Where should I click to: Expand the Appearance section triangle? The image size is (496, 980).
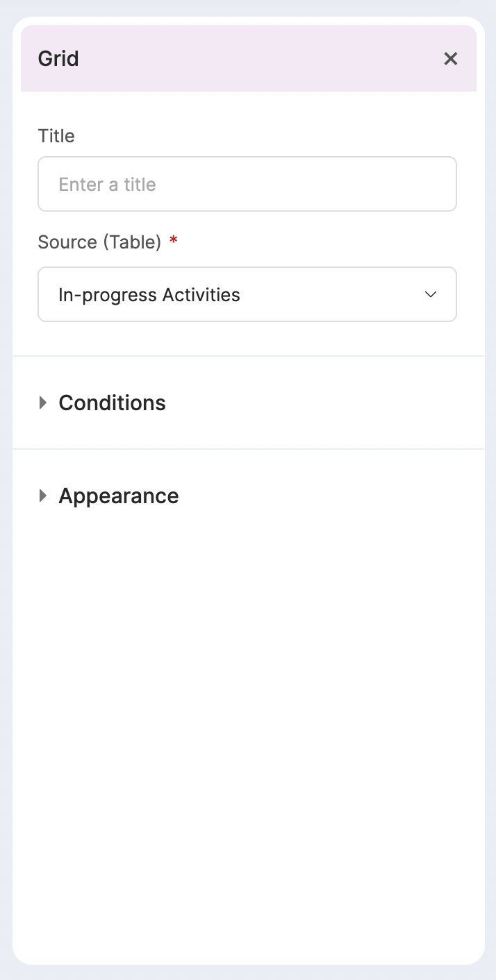click(43, 496)
